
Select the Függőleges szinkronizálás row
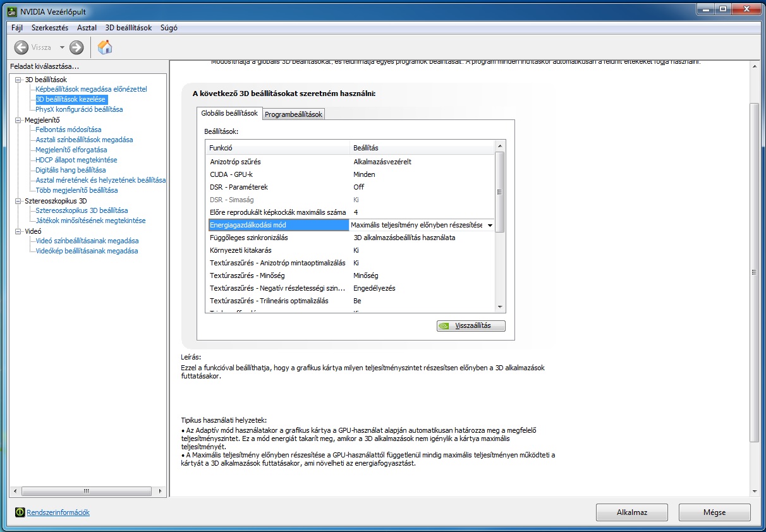pos(350,238)
